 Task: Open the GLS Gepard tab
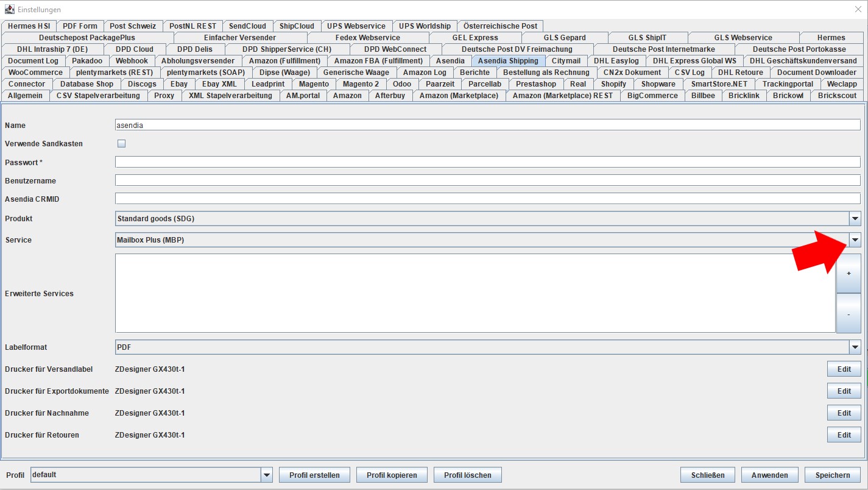(565, 38)
